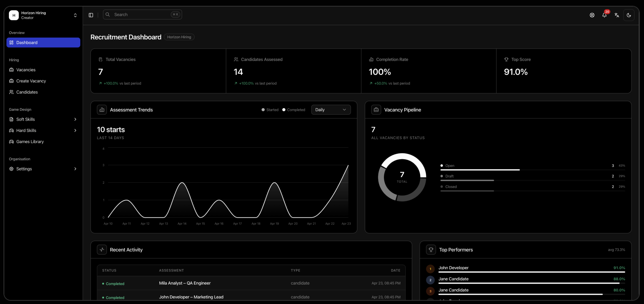Open Games Library in the sidebar
This screenshot has width=644, height=304.
pos(43,142)
